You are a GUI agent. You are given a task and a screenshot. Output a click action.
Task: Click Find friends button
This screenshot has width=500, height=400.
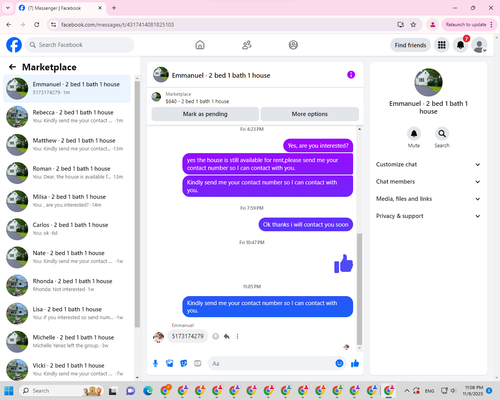point(410,45)
